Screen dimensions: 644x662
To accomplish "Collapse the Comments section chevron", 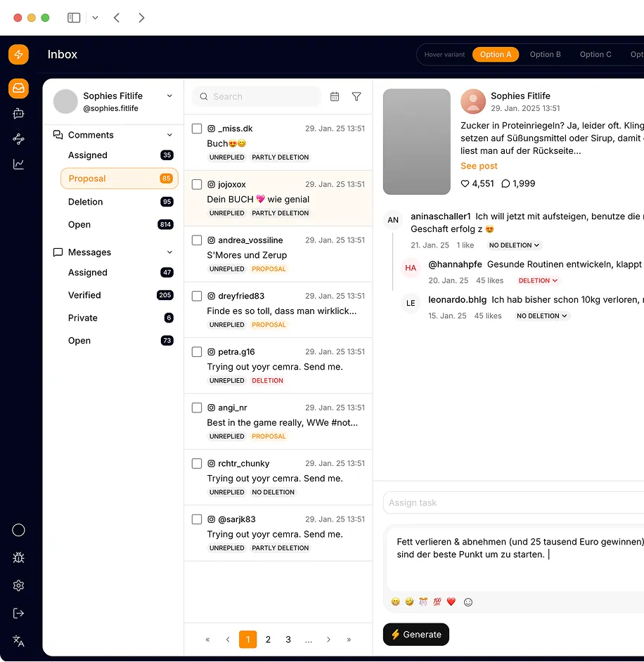I will pos(169,135).
